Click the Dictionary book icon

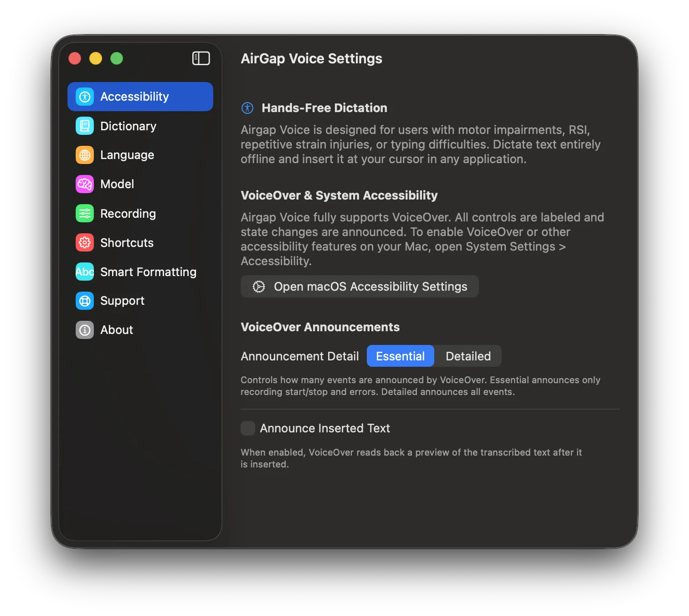coord(85,126)
